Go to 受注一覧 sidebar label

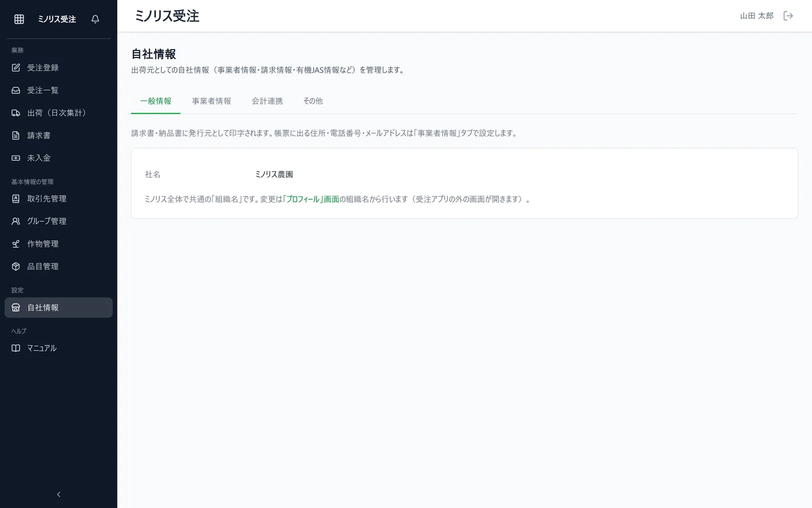coord(43,90)
